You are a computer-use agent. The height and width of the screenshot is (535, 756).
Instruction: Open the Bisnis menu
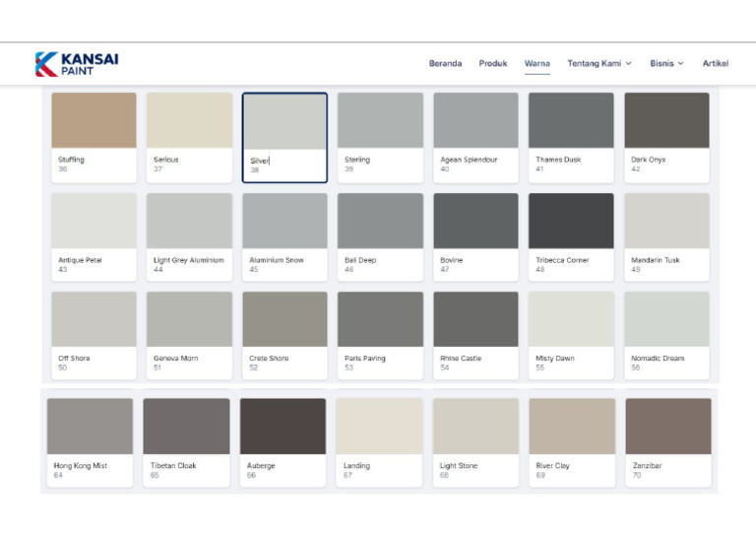click(x=666, y=63)
